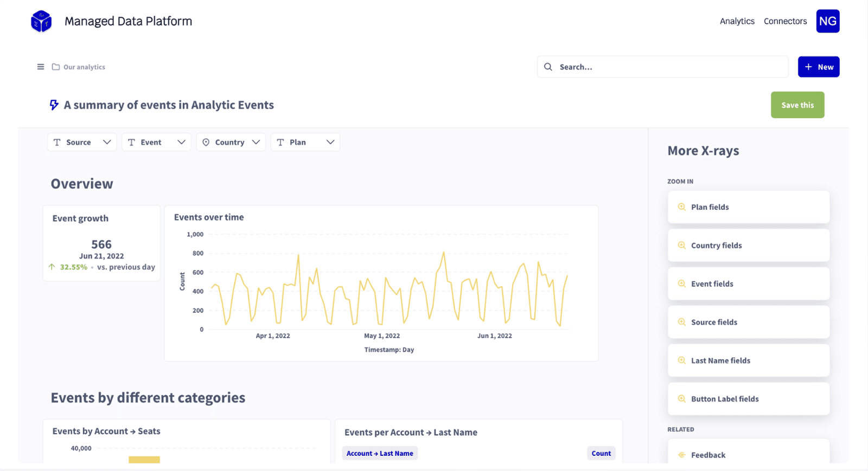
Task: Click the magnifier icon in search bar
Action: click(x=548, y=67)
